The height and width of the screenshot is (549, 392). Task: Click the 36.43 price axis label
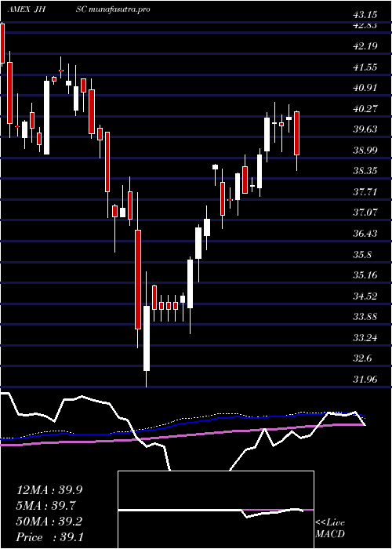(x=365, y=234)
